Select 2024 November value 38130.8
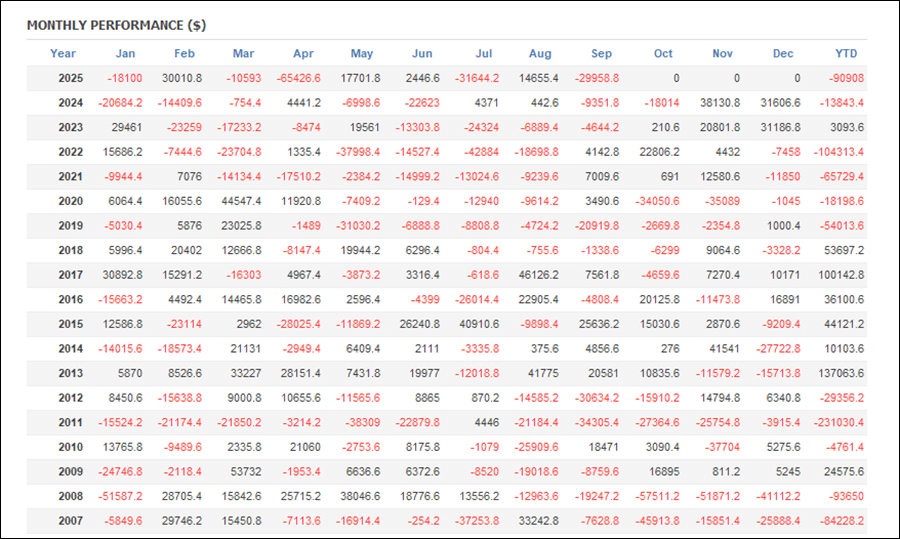This screenshot has width=900, height=539. click(719, 103)
